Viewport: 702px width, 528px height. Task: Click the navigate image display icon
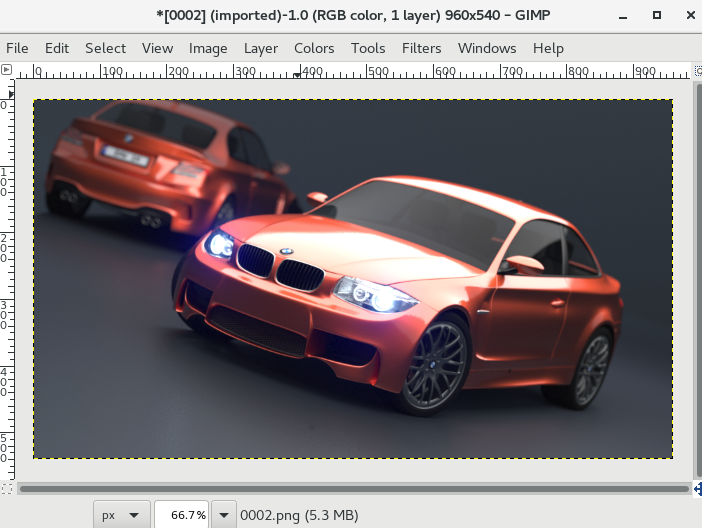pos(698,489)
